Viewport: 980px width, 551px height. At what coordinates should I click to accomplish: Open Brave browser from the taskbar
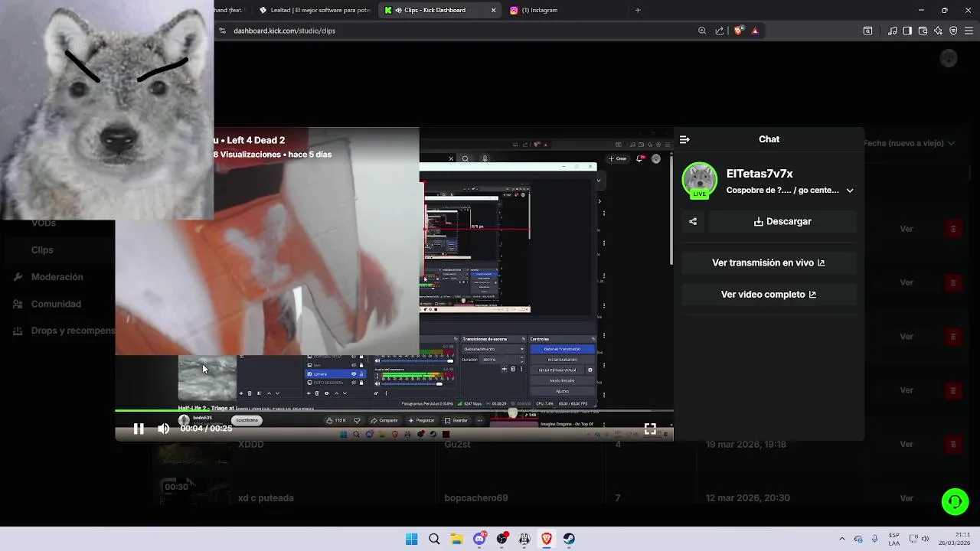pos(547,539)
